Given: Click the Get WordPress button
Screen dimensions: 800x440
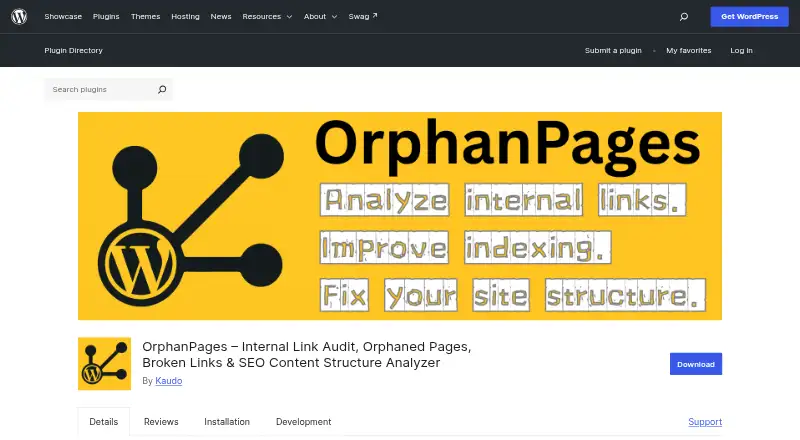Looking at the screenshot, I should click(x=749, y=16).
